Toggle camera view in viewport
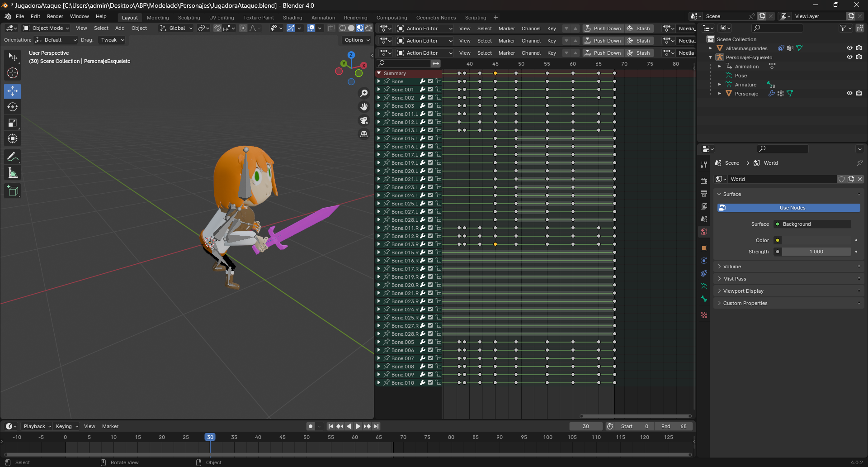Viewport: 868px width, 467px height. click(364, 120)
